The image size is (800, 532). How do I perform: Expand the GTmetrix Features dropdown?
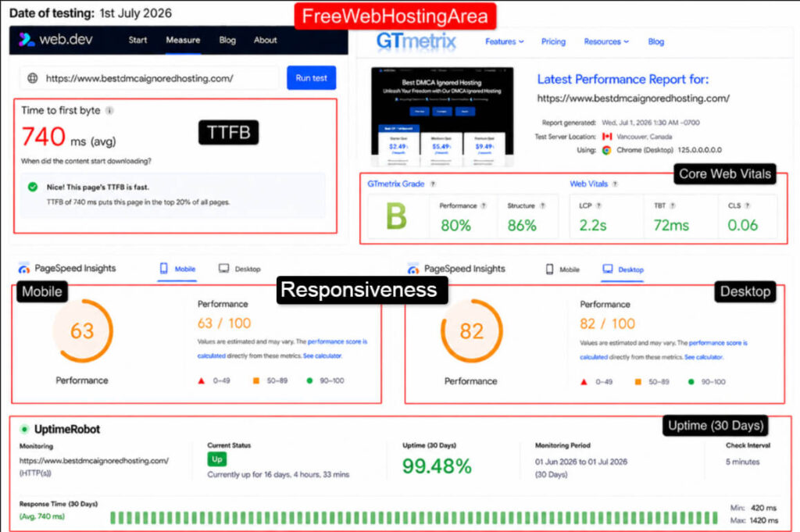click(504, 41)
